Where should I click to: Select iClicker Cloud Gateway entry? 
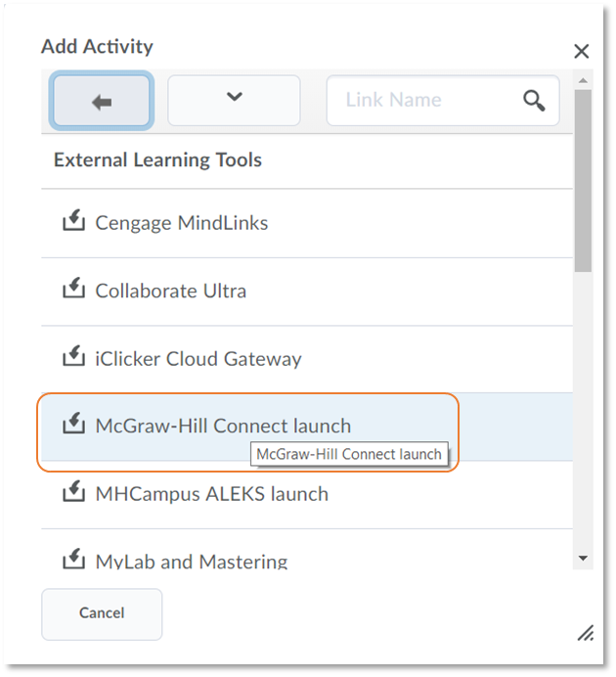pos(307,359)
